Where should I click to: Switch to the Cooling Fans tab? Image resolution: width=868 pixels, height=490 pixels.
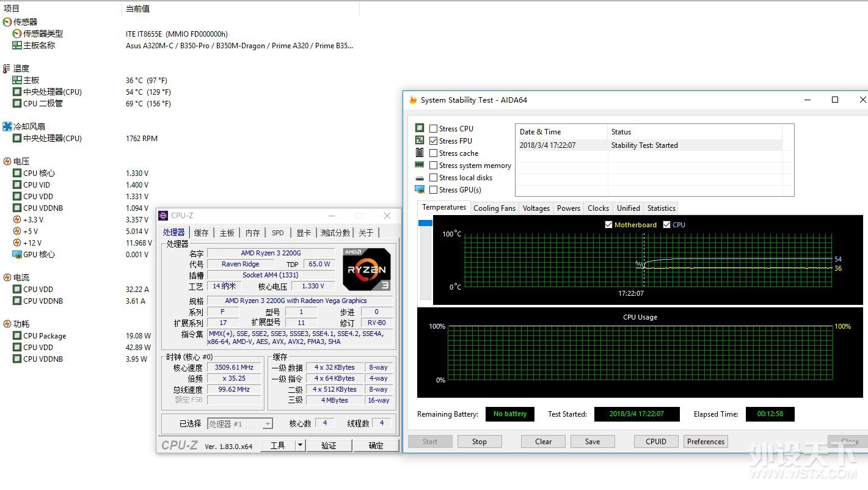click(495, 208)
